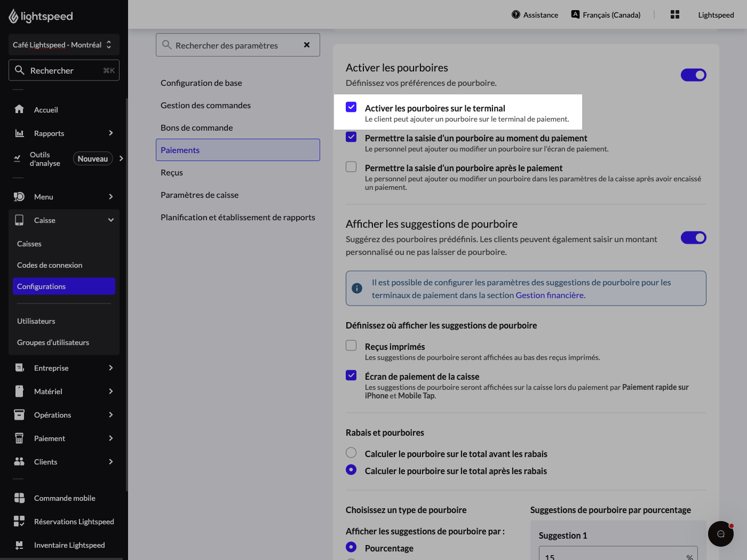The width and height of the screenshot is (747, 560).
Task: Click the Lightspeed logo in the sidebar
Action: pyautogui.click(x=41, y=17)
